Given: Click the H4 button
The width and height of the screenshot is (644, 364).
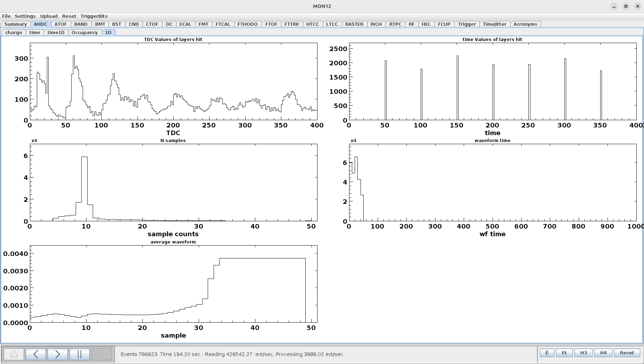Looking at the screenshot, I should [x=603, y=353].
